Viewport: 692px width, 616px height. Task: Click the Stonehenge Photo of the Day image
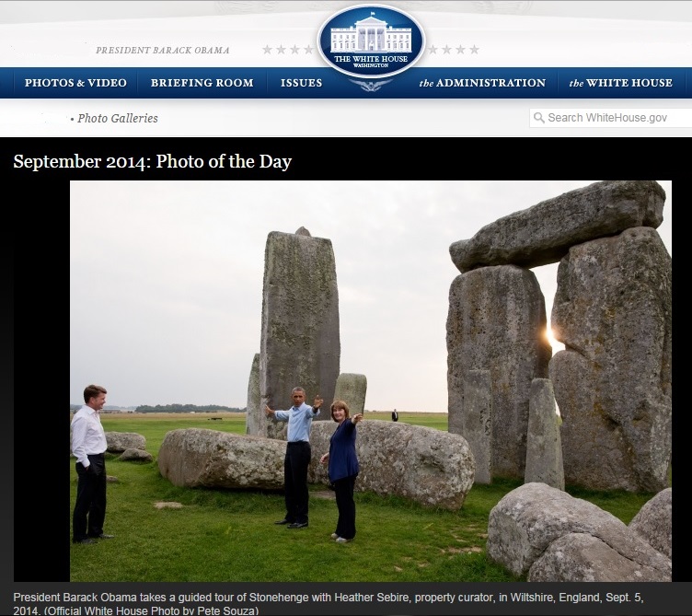(x=371, y=381)
